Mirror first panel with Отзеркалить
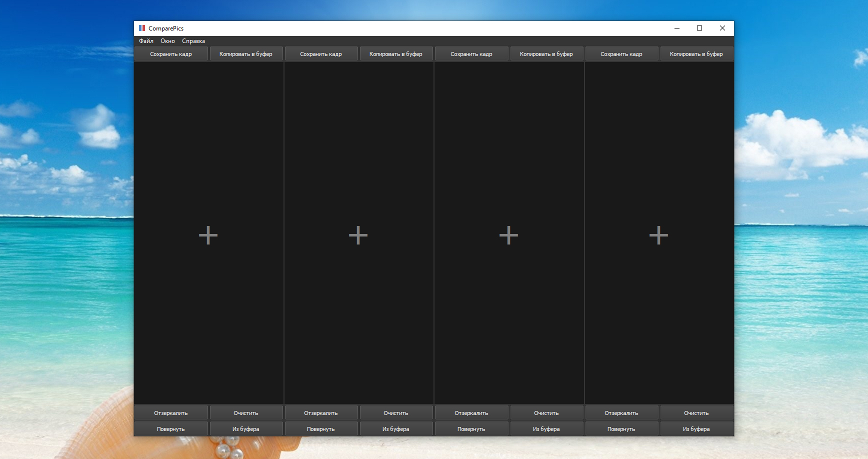 coord(171,413)
